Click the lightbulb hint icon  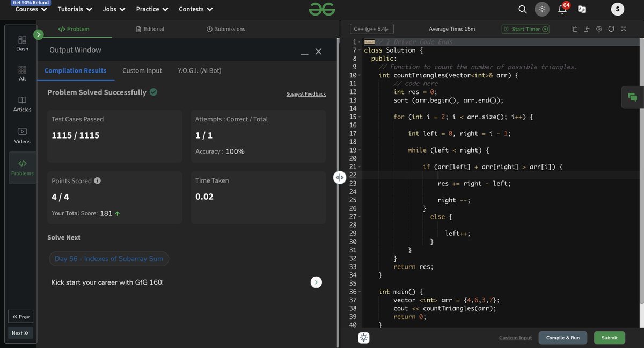364,338
